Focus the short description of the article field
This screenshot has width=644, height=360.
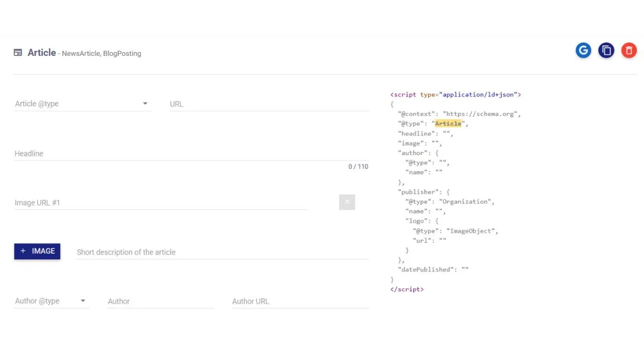223,252
